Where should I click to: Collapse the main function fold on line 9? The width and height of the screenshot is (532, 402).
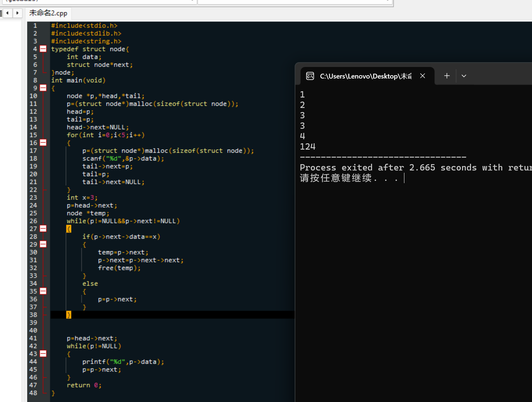pos(43,88)
